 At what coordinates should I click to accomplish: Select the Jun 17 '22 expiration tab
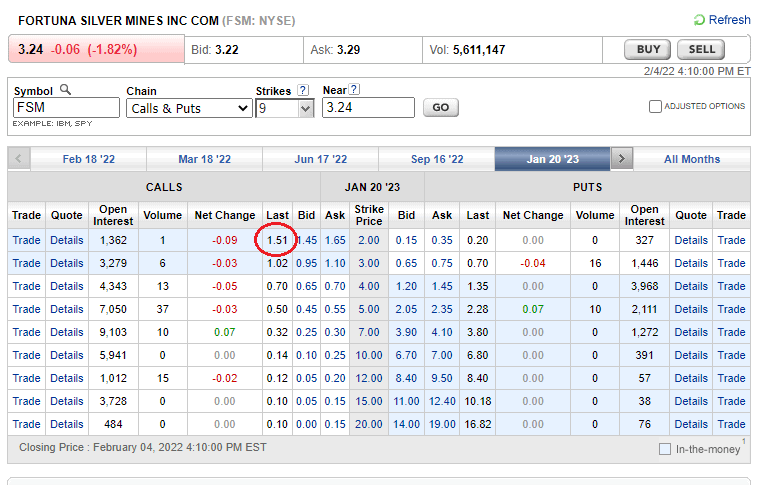click(x=321, y=159)
